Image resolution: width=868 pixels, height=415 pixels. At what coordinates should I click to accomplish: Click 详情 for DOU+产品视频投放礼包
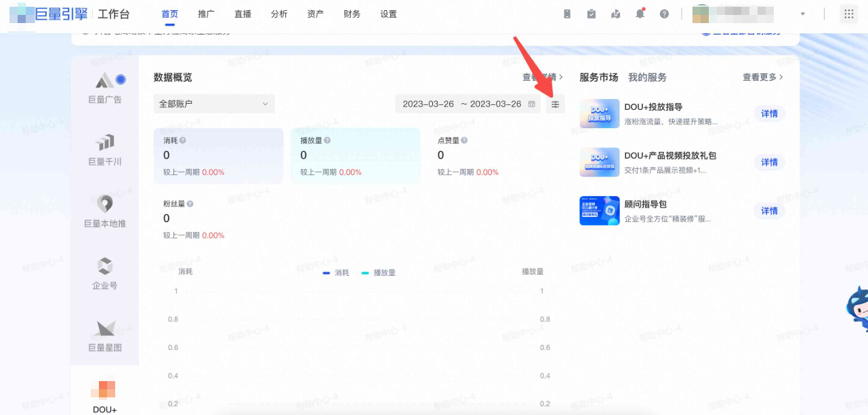[769, 162]
